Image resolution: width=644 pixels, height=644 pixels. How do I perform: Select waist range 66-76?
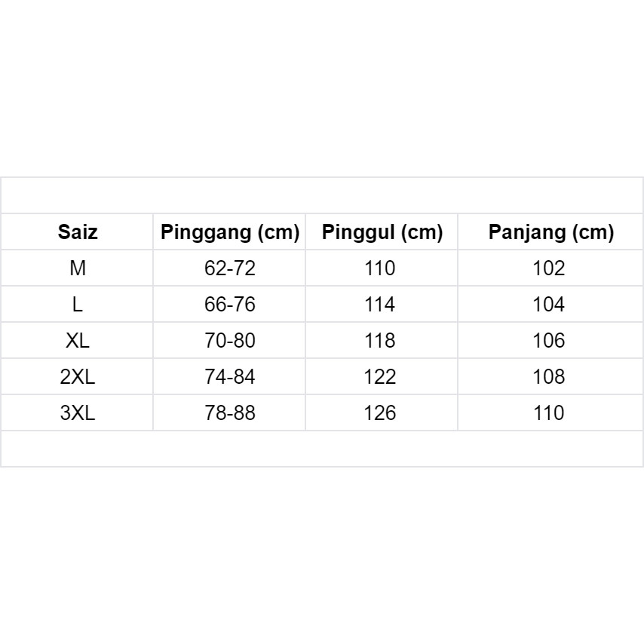coord(230,305)
